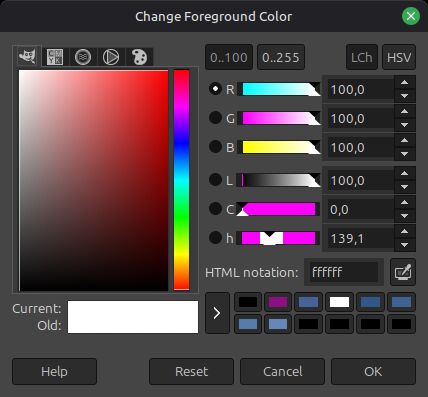Click the HTML notation field
This screenshot has width=428, height=397.
[x=344, y=272]
